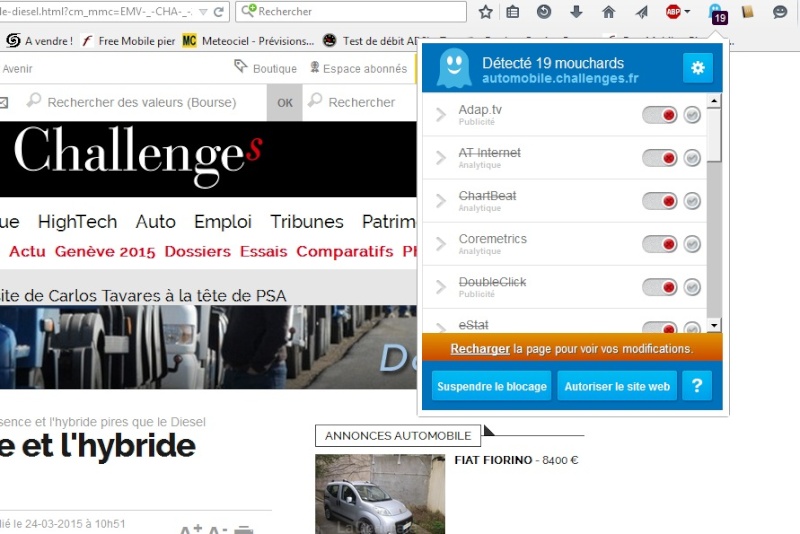Screen dimensions: 800x534
Task: Open the Boutique link
Action: click(265, 68)
